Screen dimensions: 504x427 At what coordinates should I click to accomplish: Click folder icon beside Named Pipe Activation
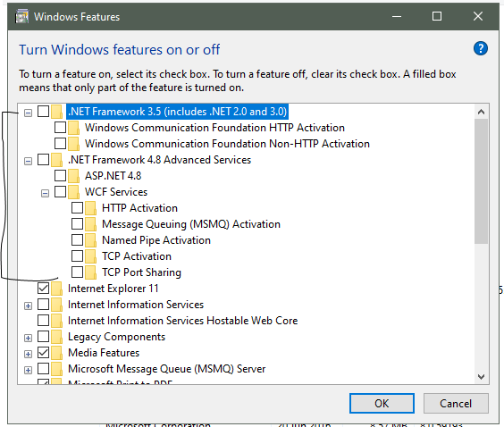pyautogui.click(x=91, y=240)
